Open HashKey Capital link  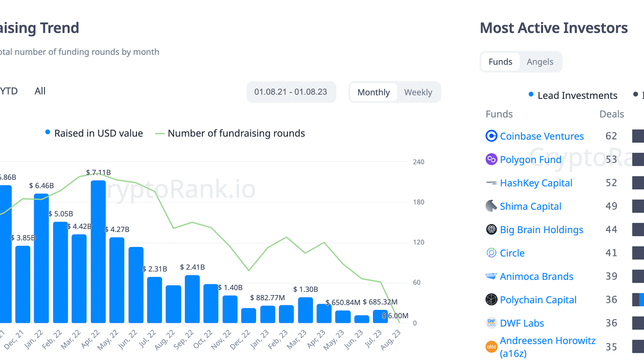[x=536, y=183]
